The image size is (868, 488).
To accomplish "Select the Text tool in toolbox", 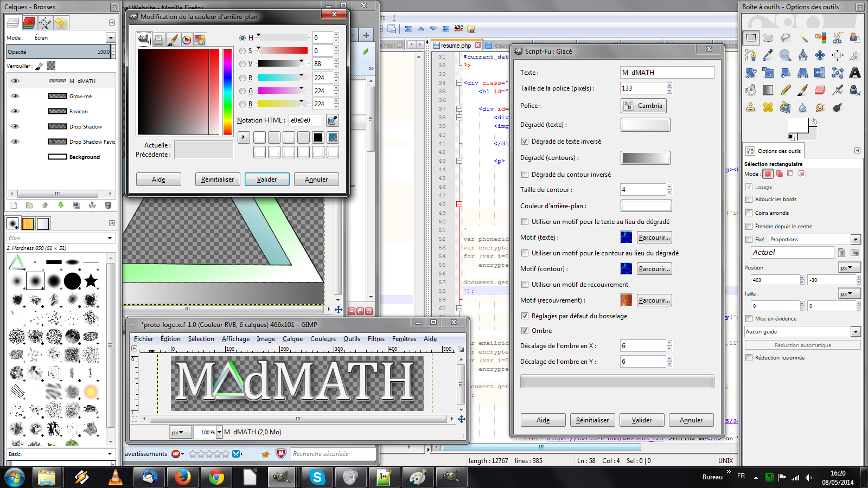I will pyautogui.click(x=855, y=73).
